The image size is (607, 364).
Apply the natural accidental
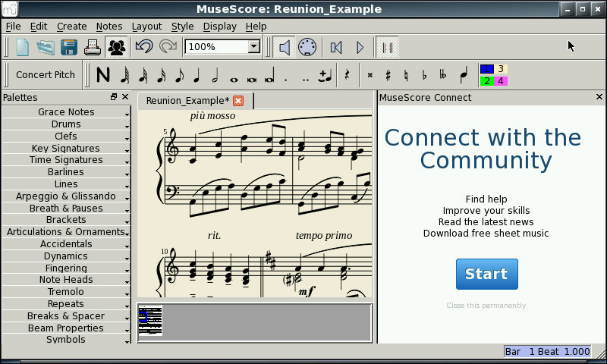pos(406,75)
